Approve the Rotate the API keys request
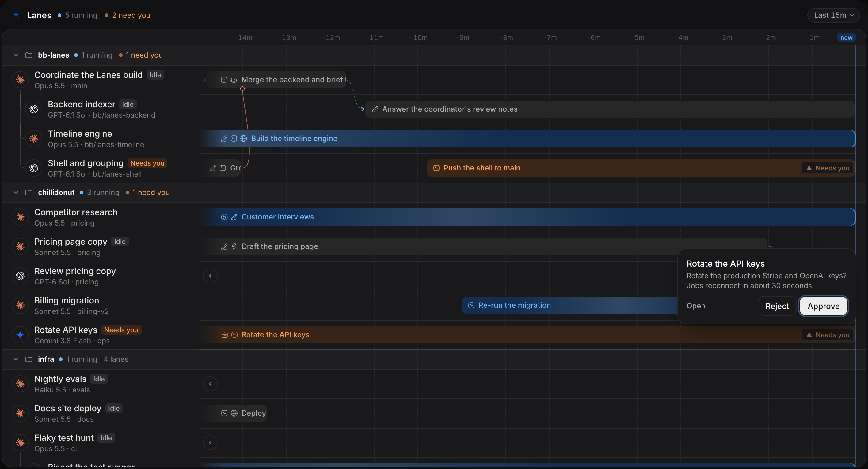Viewport: 868px width, 469px height. click(x=823, y=306)
